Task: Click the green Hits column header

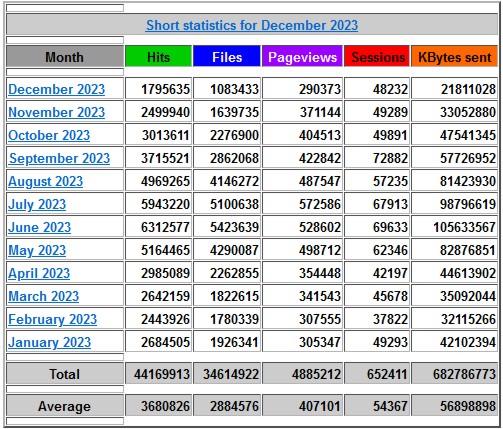Action: click(x=159, y=57)
